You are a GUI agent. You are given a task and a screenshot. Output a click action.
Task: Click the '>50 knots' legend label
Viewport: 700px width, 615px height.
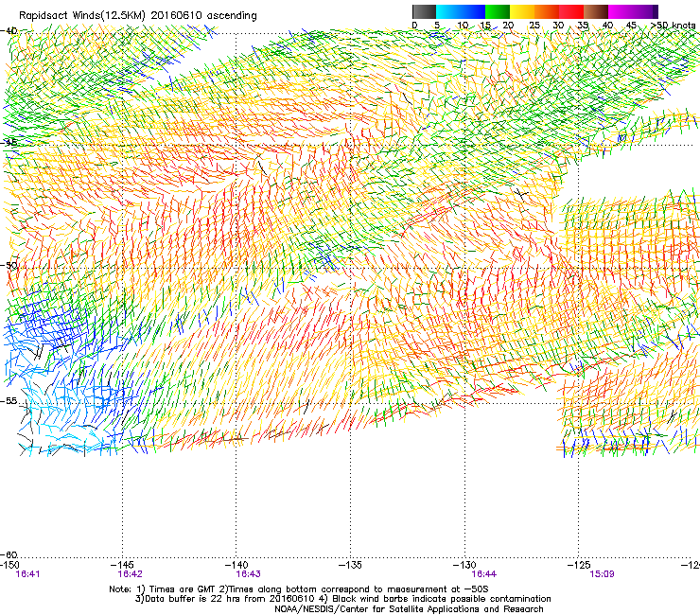click(x=673, y=26)
